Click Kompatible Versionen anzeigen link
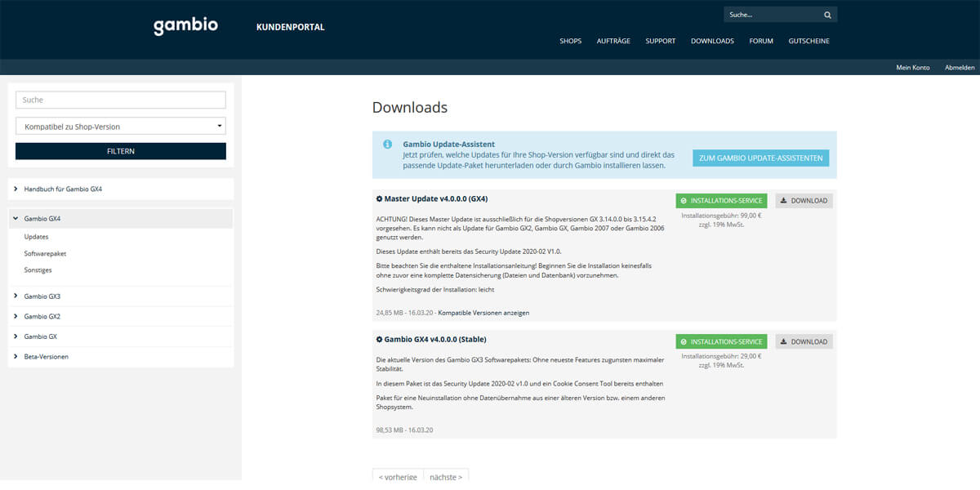 tap(483, 313)
